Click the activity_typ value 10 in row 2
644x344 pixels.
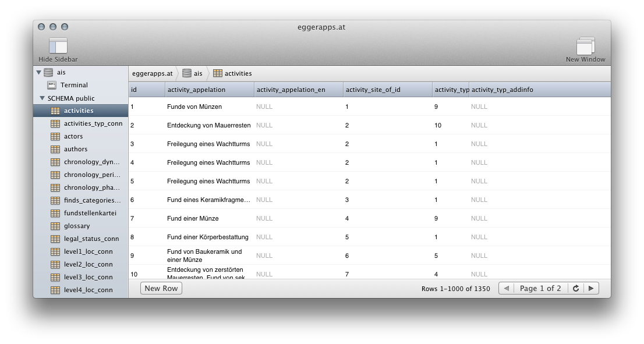pyautogui.click(x=438, y=125)
